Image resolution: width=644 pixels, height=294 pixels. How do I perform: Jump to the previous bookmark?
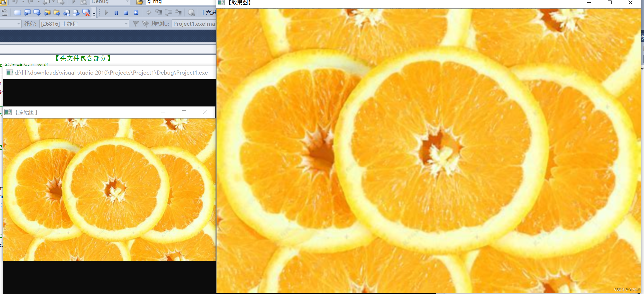tap(27, 13)
